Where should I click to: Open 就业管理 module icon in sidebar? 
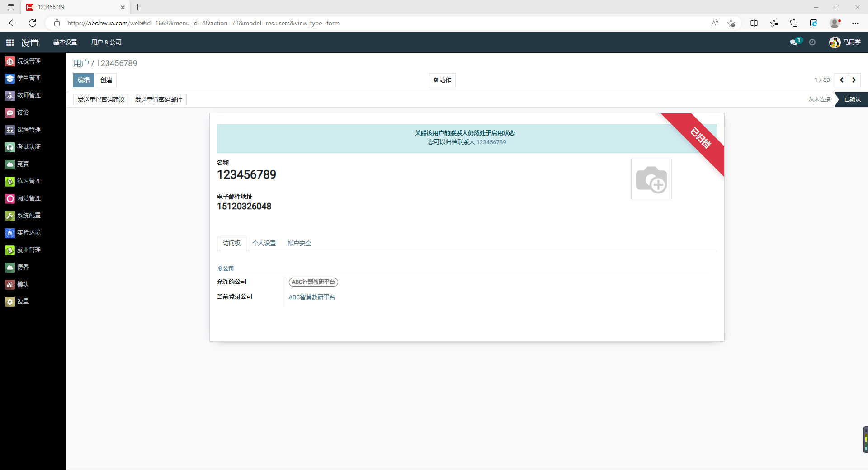pyautogui.click(x=10, y=250)
